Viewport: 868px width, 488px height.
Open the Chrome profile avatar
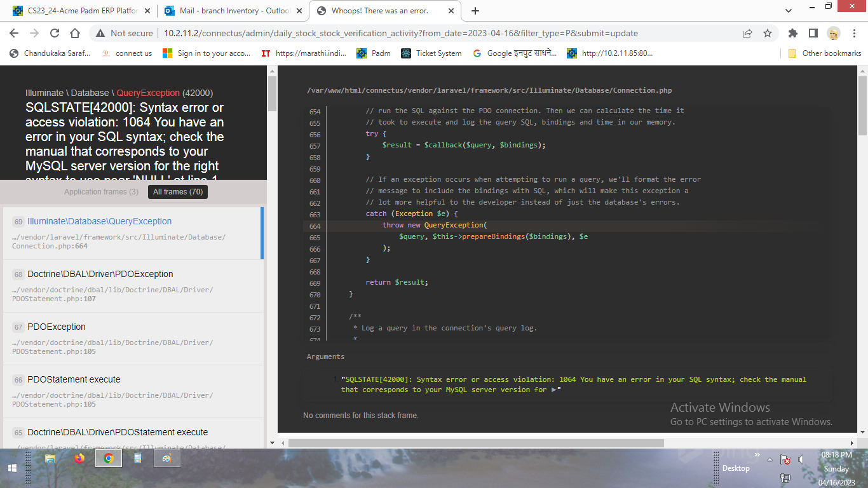(x=833, y=33)
